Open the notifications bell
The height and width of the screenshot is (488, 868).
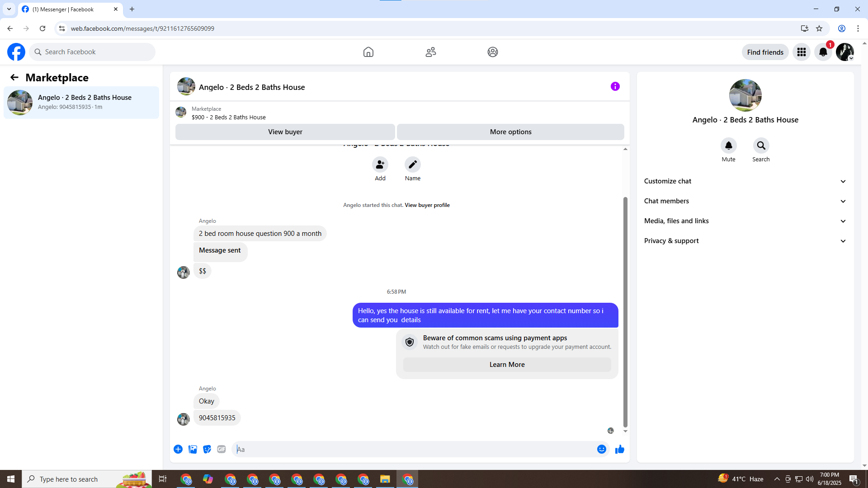(x=823, y=52)
